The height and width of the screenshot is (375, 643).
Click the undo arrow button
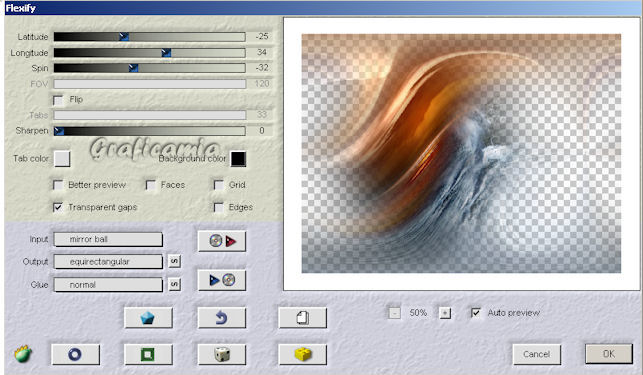click(222, 318)
